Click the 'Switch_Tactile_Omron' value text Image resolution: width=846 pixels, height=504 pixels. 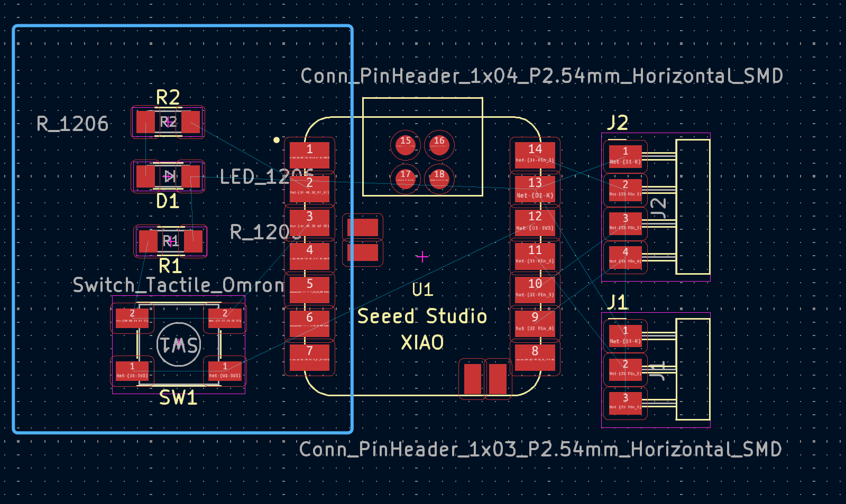click(179, 285)
